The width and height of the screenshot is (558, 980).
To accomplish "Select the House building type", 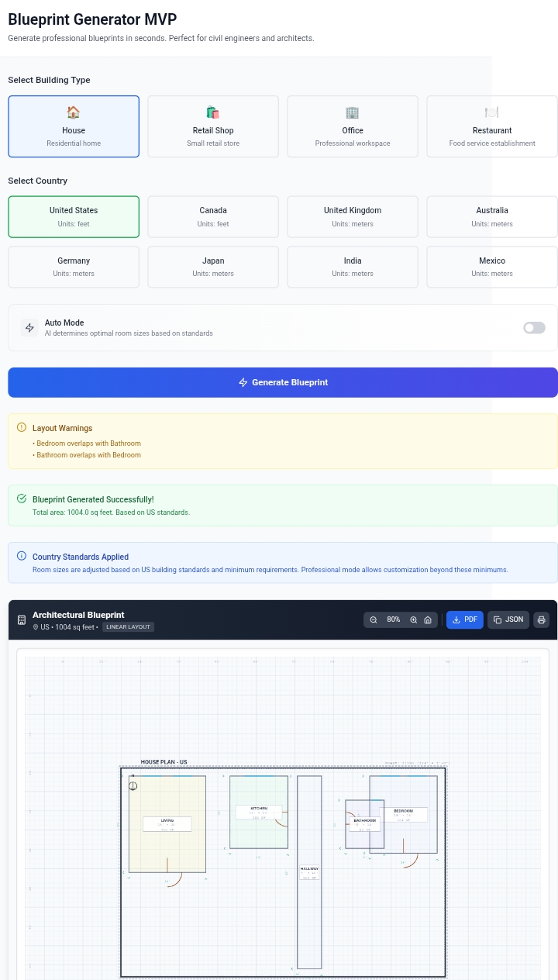I will tap(74, 126).
